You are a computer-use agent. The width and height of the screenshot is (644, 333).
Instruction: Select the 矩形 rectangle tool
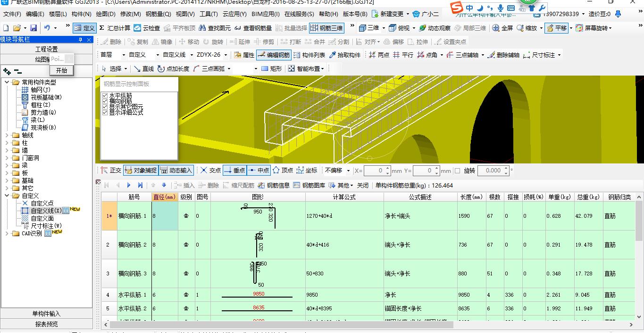[x=272, y=68]
